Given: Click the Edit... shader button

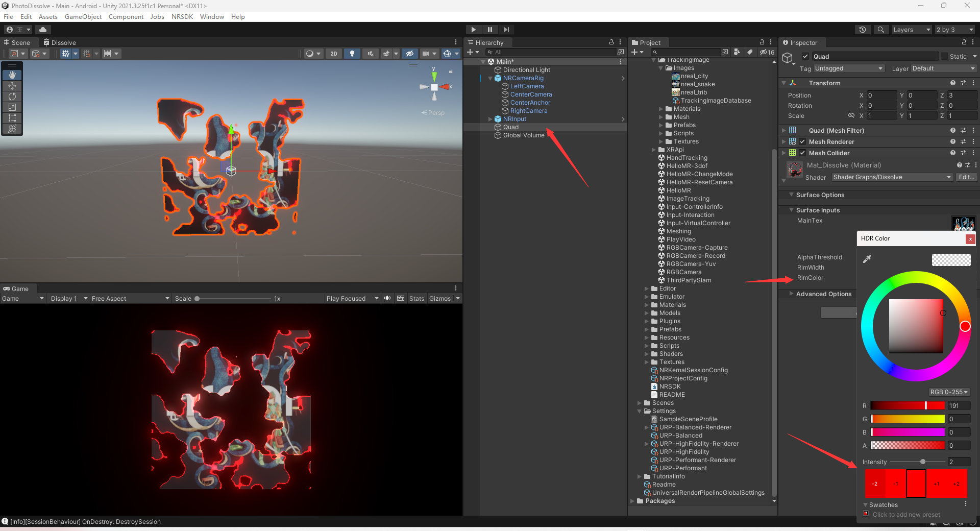Looking at the screenshot, I should coord(966,177).
